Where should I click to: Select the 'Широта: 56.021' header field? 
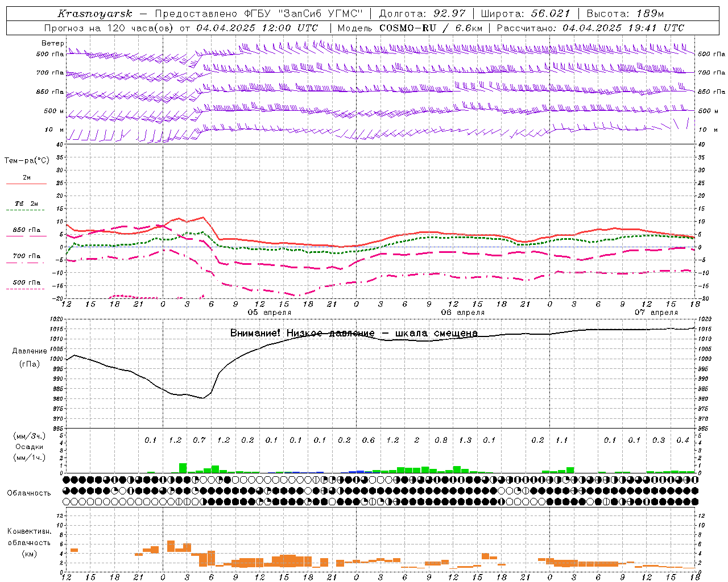(526, 14)
